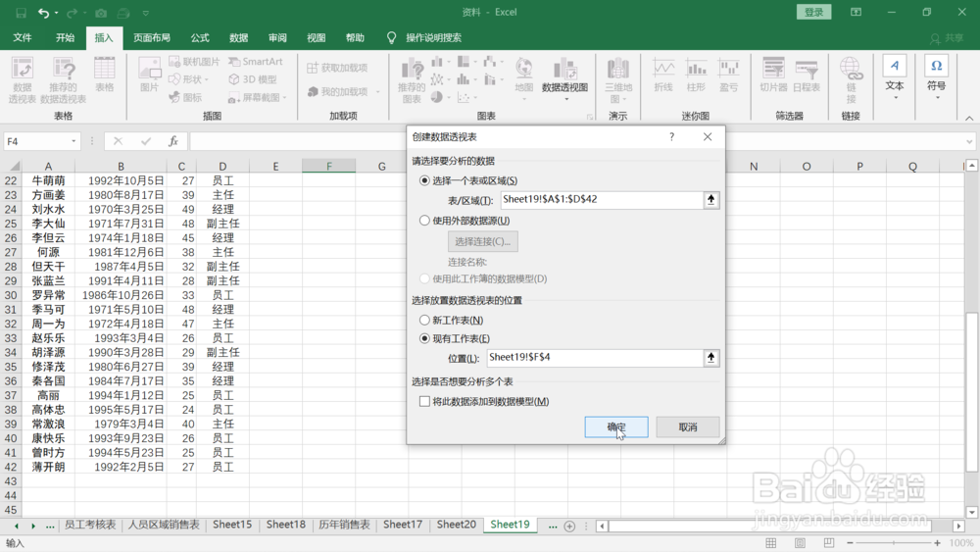Open the charts group dialog launcher
The height and width of the screenshot is (552, 980).
point(589,117)
